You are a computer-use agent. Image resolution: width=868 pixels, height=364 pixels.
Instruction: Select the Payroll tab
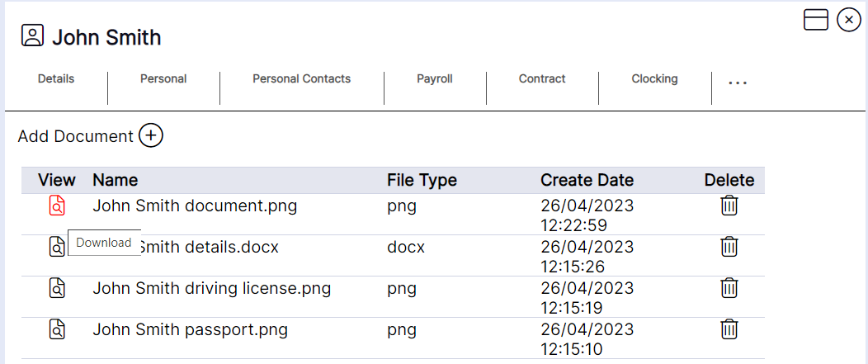click(435, 79)
